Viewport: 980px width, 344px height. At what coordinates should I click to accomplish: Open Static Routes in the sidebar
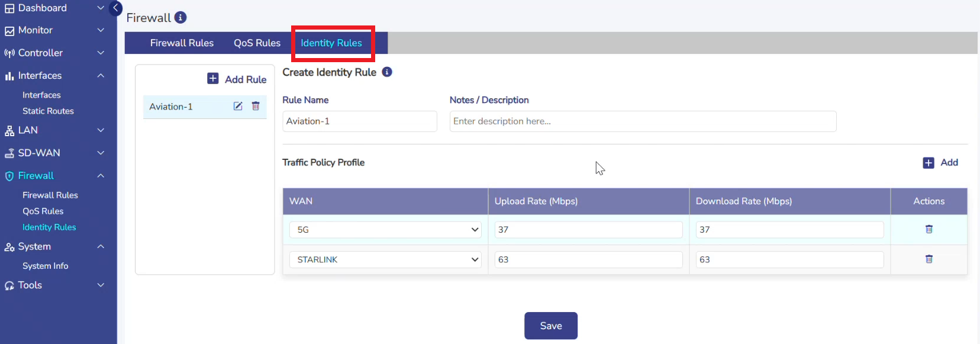(x=48, y=111)
